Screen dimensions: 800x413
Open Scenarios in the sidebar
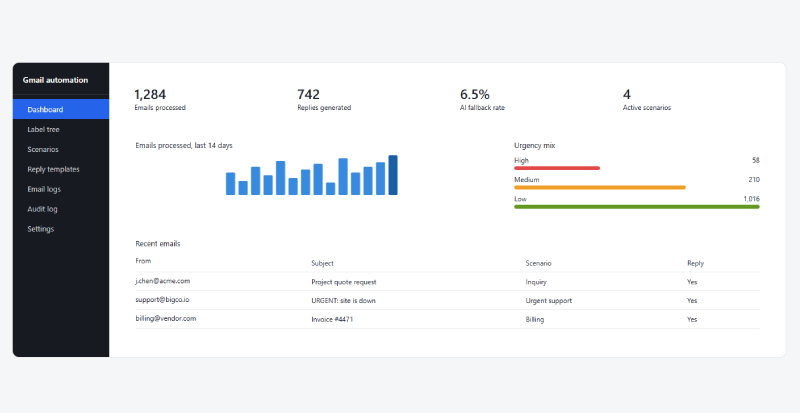click(61, 149)
